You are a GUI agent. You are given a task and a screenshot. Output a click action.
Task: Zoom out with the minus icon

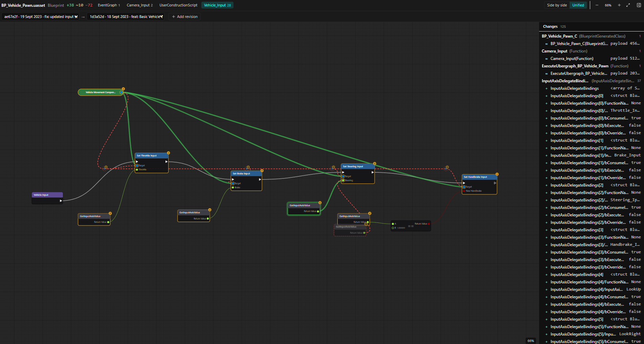597,5
